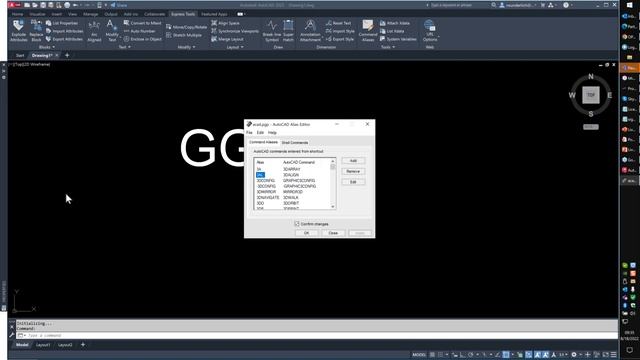This screenshot has width=640, height=360.
Task: Switch to the Layout1 tab
Action: 43,345
